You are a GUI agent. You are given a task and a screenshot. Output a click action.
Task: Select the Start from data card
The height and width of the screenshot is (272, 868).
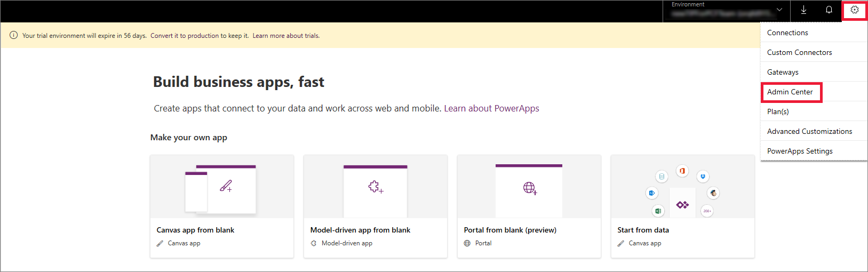tap(682, 206)
